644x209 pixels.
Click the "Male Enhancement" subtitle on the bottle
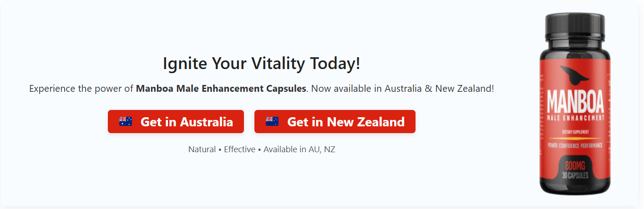pos(575,118)
